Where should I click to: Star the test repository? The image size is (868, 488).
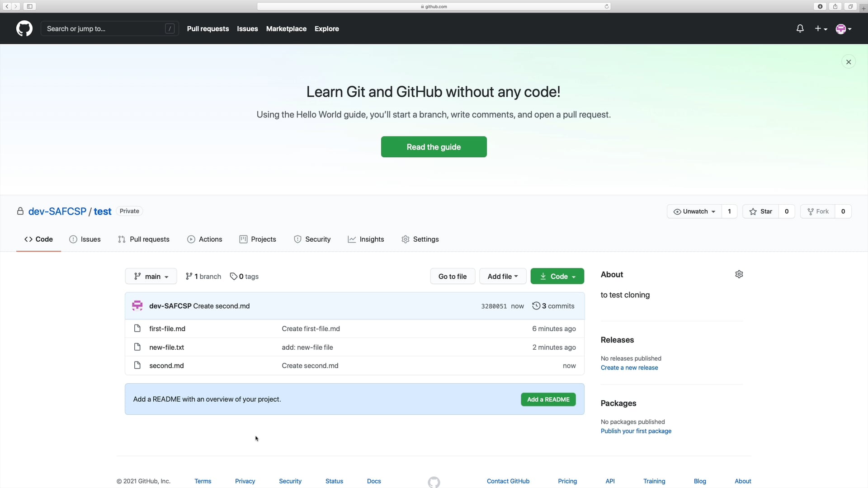click(761, 211)
